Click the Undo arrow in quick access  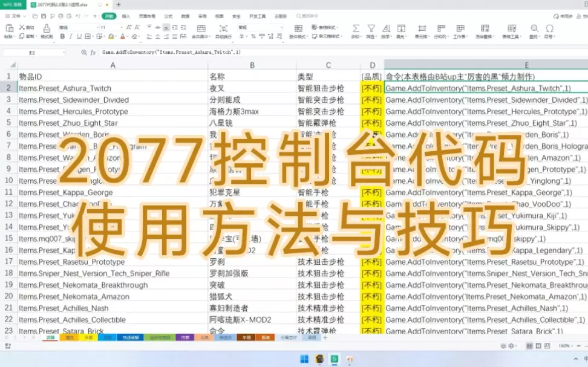(77, 16)
